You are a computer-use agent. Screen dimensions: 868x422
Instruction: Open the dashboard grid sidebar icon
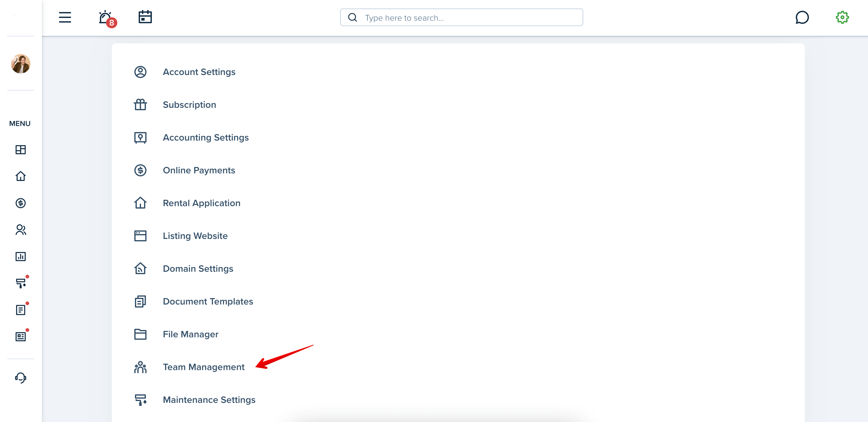coord(21,149)
